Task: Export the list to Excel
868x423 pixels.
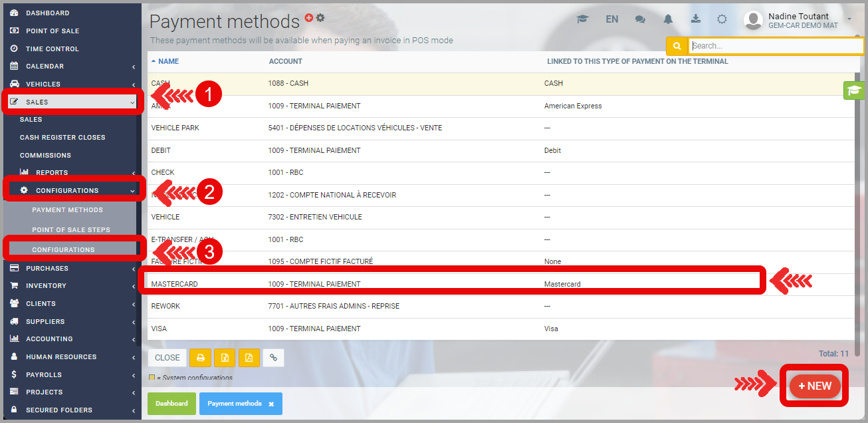Action: [225, 358]
